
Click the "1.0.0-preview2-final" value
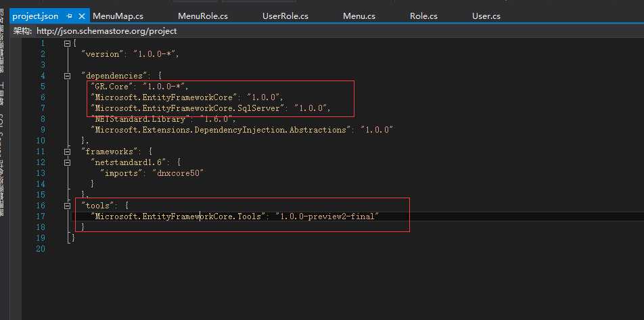(327, 216)
